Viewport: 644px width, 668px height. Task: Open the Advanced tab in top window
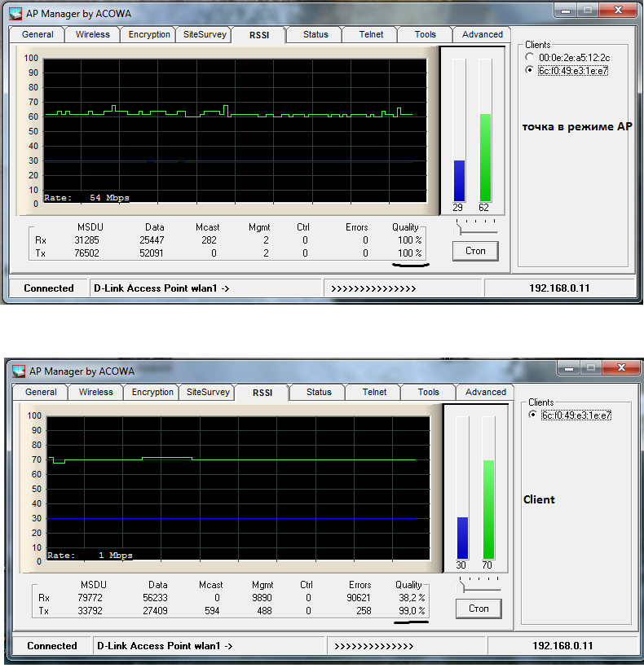(482, 34)
